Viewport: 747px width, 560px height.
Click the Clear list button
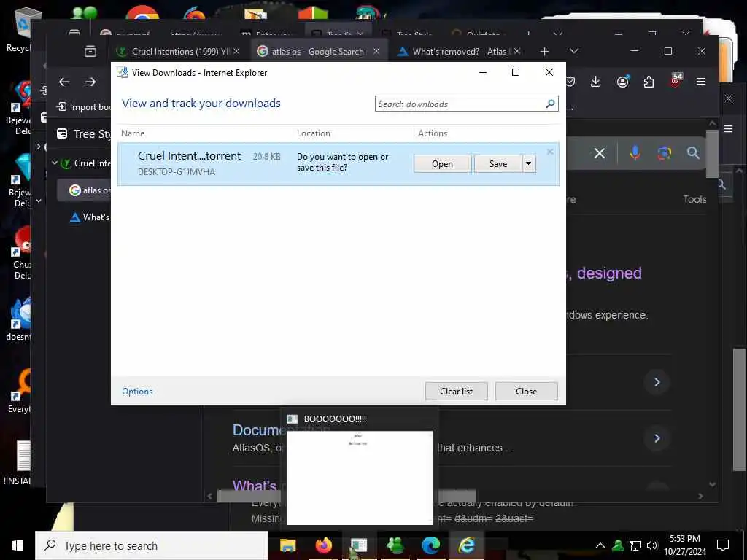(x=457, y=392)
